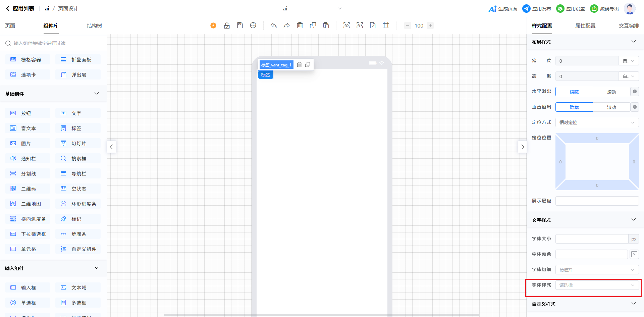Click the trash delete icon in the top toolbar

coord(300,25)
